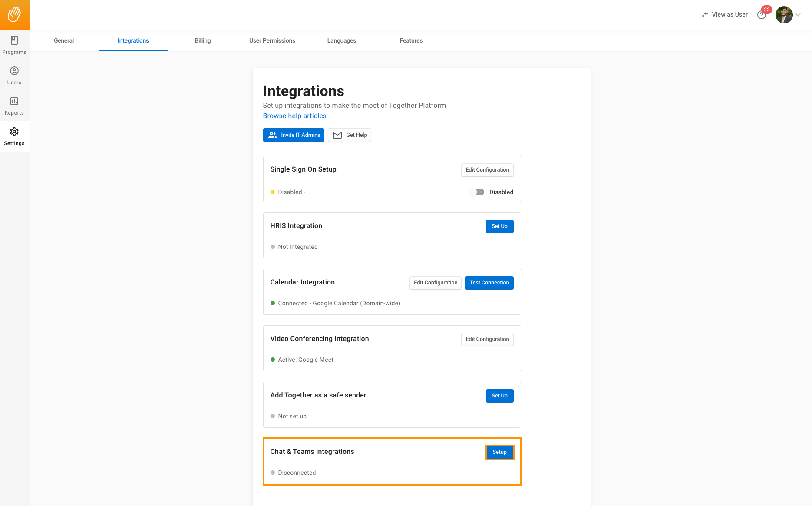
Task: Go to the Features tab
Action: point(411,40)
